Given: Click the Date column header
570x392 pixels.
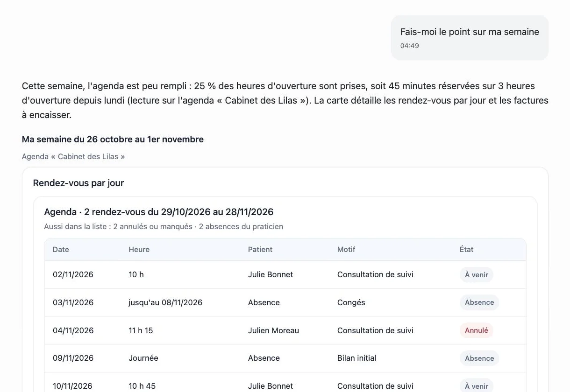Looking at the screenshot, I should click(x=61, y=249).
